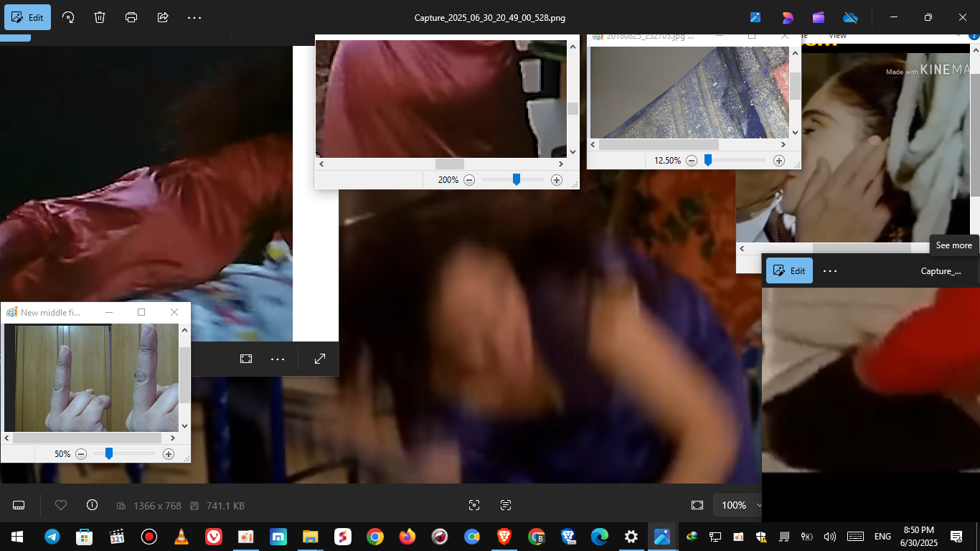Image resolution: width=980 pixels, height=551 pixels.
Task: Toggle the filmstrip at bottom-left corner
Action: 19,505
